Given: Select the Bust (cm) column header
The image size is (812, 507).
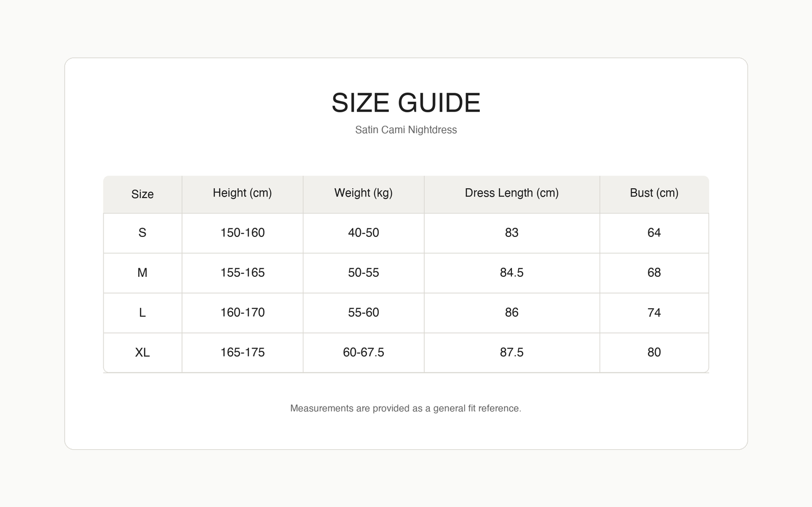Looking at the screenshot, I should [654, 193].
